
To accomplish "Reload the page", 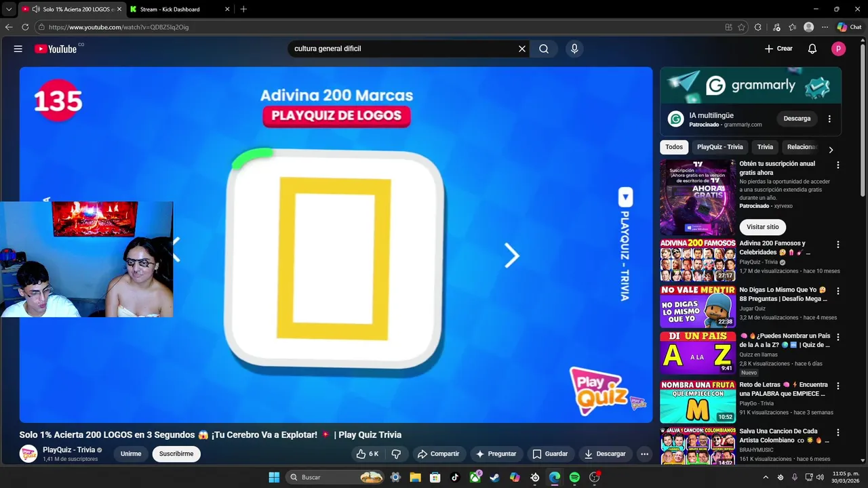I will point(25,27).
